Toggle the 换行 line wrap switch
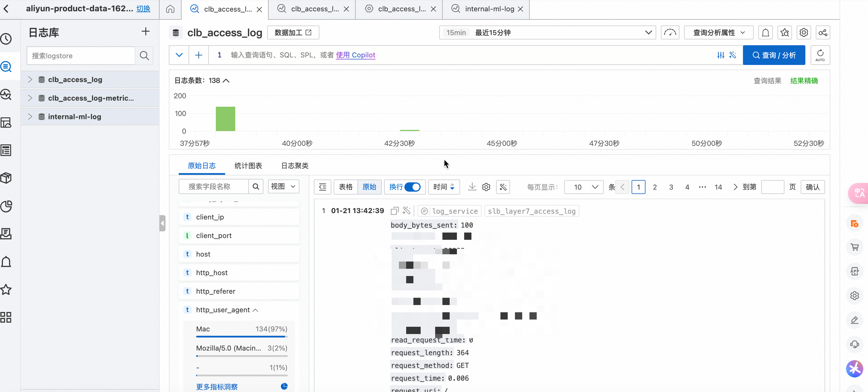 click(413, 187)
